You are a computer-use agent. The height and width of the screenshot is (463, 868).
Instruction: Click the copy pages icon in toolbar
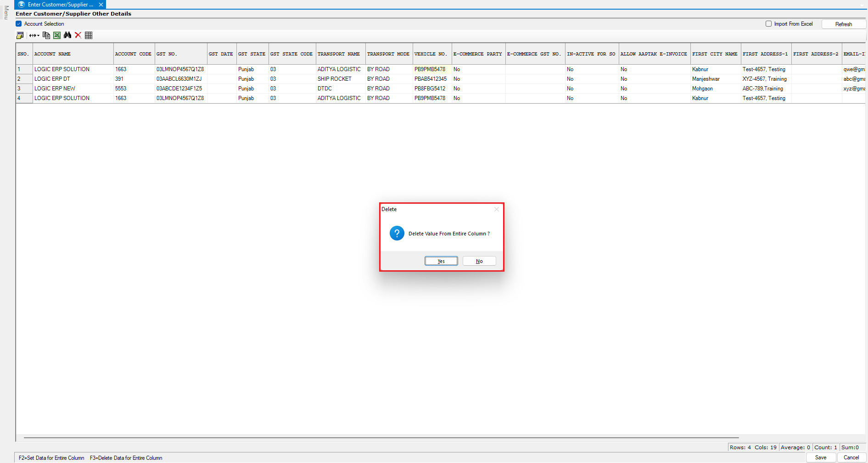[x=46, y=35]
